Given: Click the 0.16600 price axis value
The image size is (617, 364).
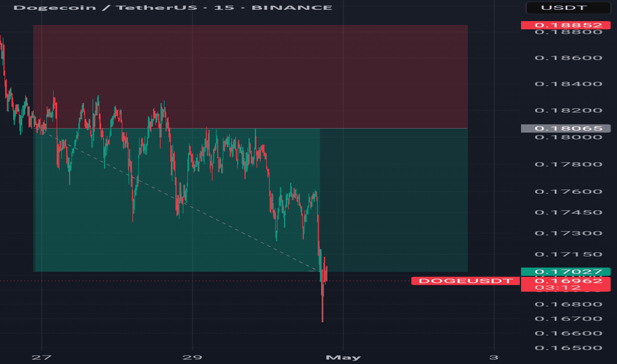Looking at the screenshot, I should click(x=568, y=334).
